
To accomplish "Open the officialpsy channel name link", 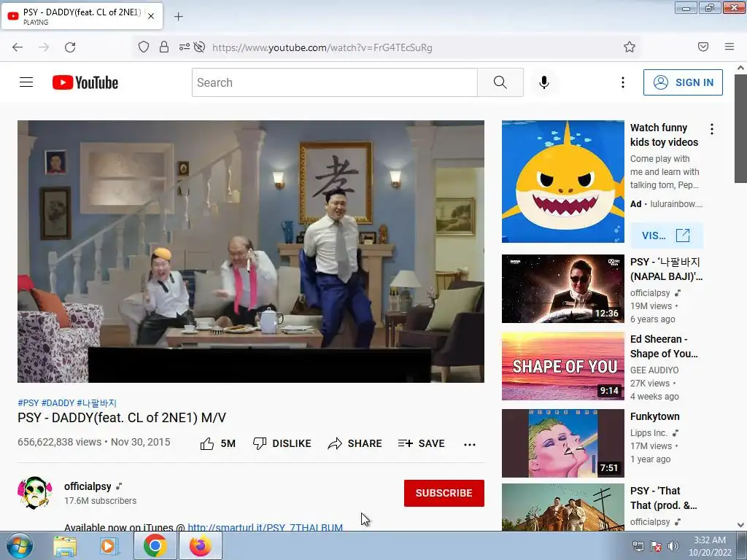I will coord(88,486).
